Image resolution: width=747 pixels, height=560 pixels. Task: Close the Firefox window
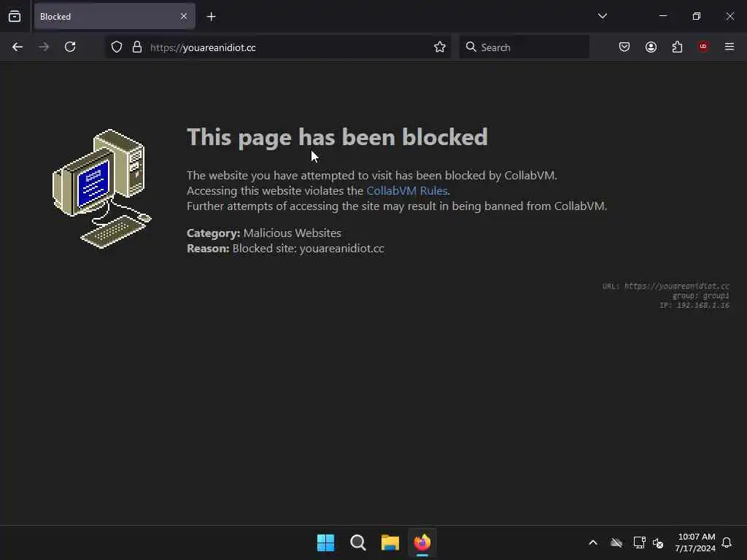click(x=729, y=16)
